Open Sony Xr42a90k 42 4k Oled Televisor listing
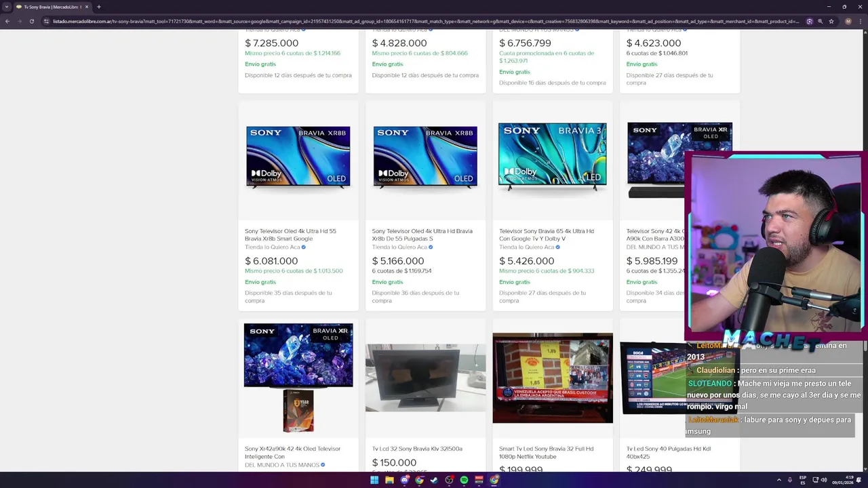This screenshot has height=488, width=868. tap(292, 452)
